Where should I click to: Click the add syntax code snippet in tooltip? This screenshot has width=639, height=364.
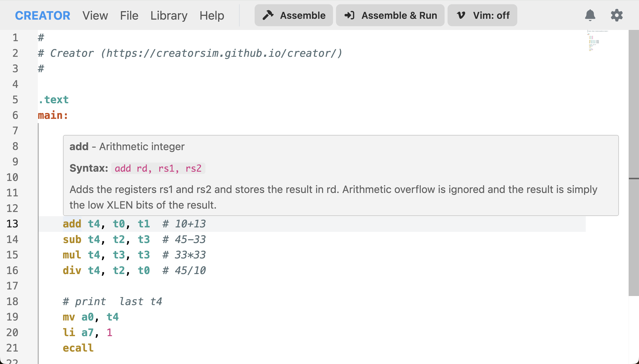[x=158, y=168]
